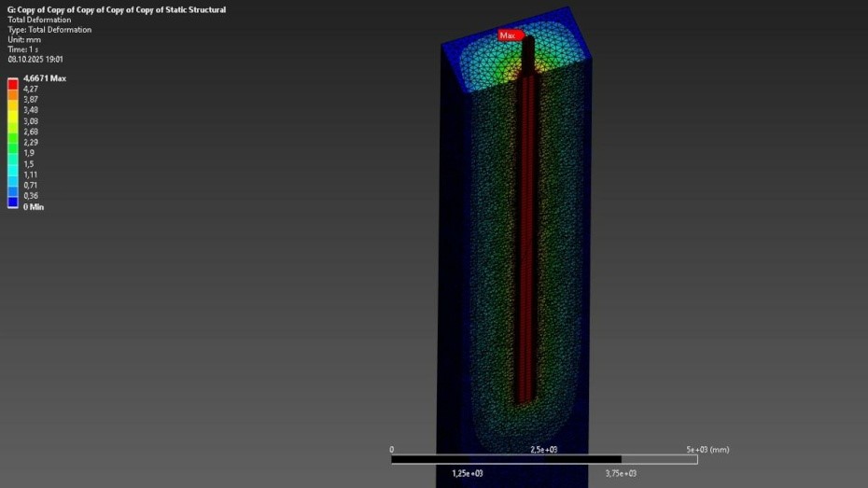Screen dimensions: 868x488
Task: Click the red Max probe label on model
Action: 508,35
